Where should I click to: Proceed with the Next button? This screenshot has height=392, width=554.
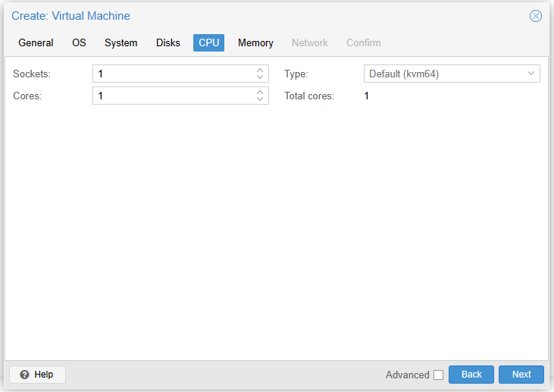coord(521,375)
